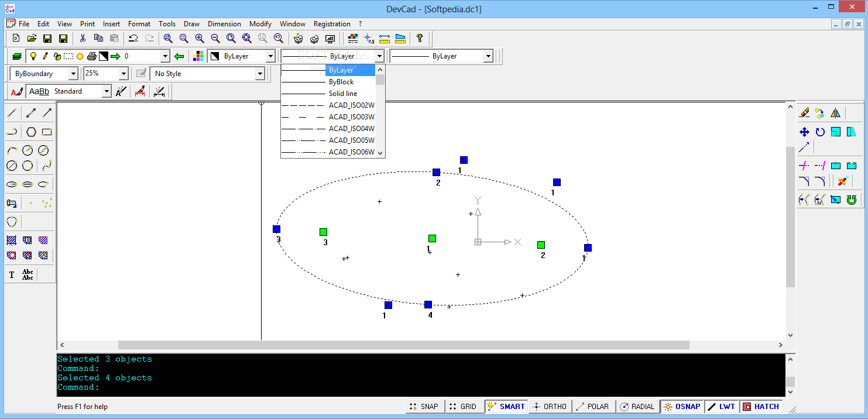Click the Fillet rounded corner icon

[820, 181]
